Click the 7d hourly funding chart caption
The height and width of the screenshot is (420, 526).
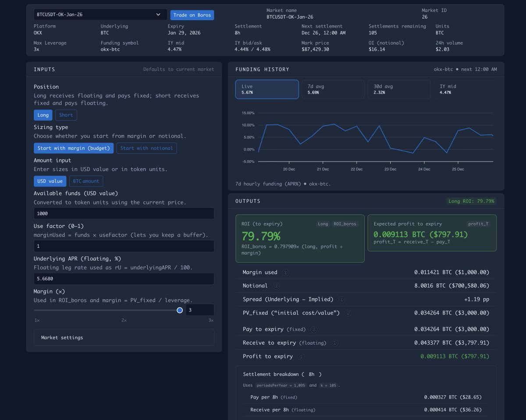pyautogui.click(x=283, y=184)
